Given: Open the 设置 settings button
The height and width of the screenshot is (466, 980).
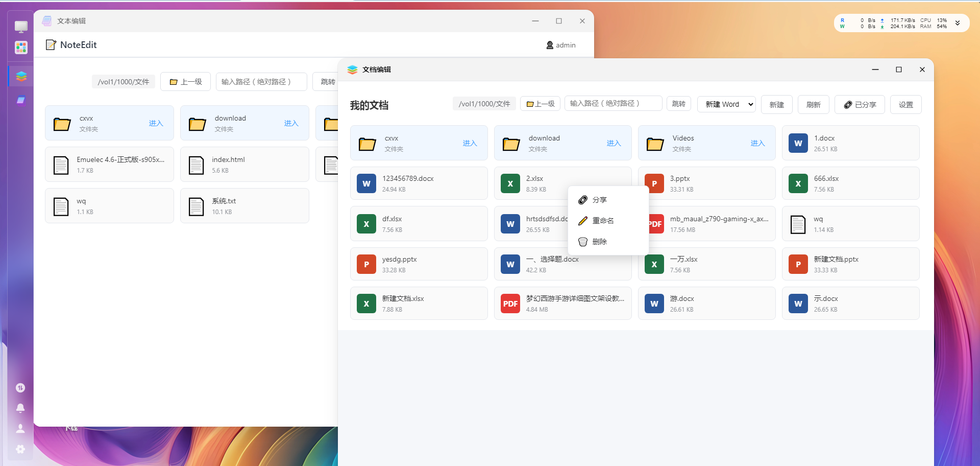Looking at the screenshot, I should pos(905,104).
